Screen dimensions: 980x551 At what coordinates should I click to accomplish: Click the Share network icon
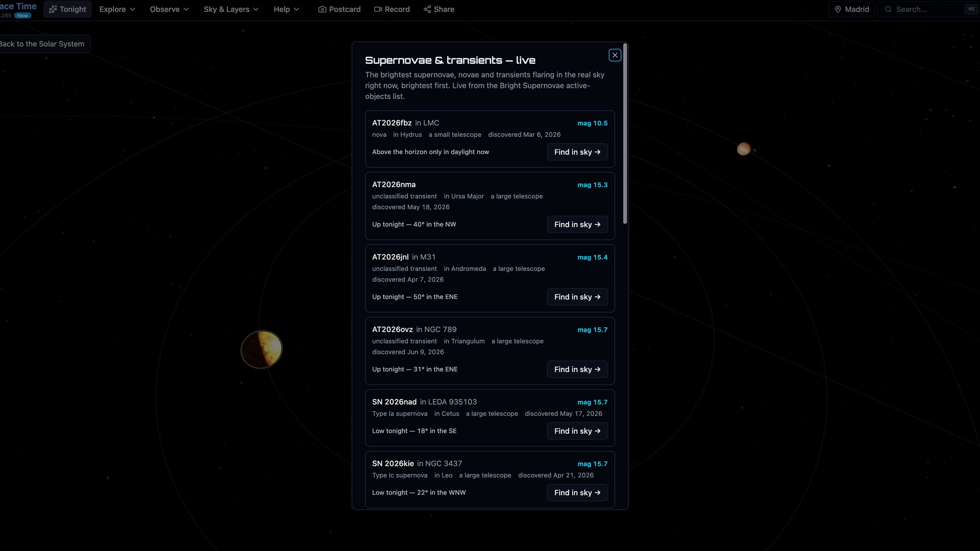point(427,9)
